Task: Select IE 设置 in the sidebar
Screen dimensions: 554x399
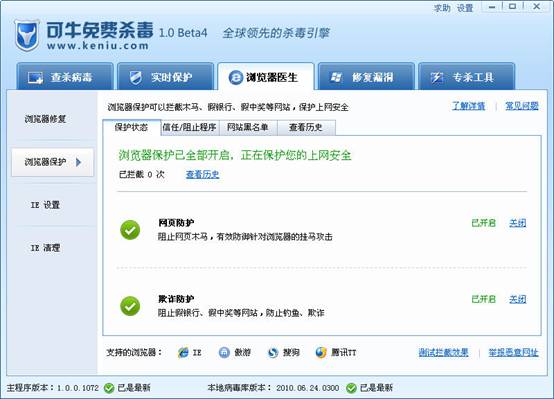Action: (x=45, y=205)
